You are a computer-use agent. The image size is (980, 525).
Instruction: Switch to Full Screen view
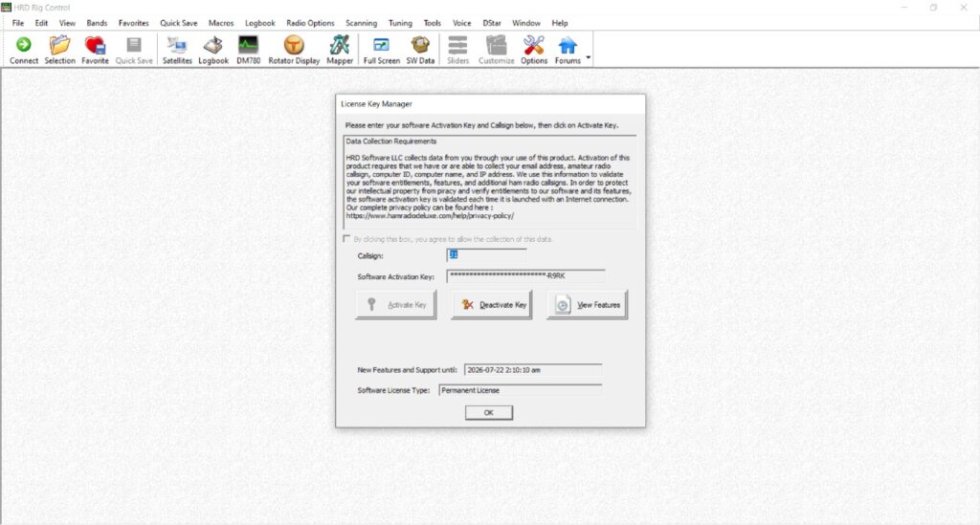pos(381,50)
